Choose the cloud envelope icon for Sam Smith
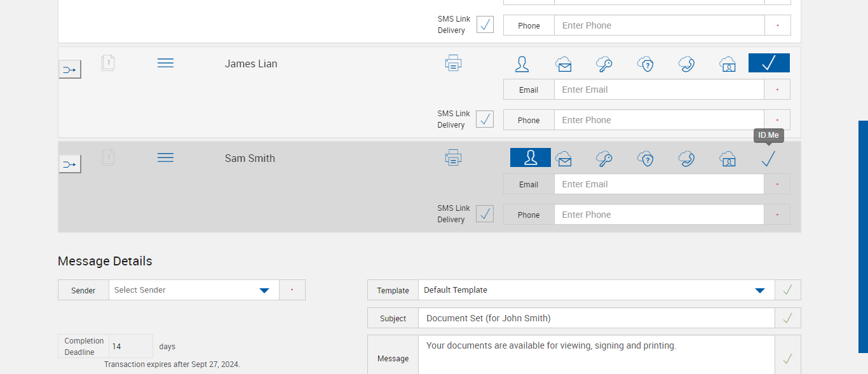The image size is (868, 374). pos(563,159)
